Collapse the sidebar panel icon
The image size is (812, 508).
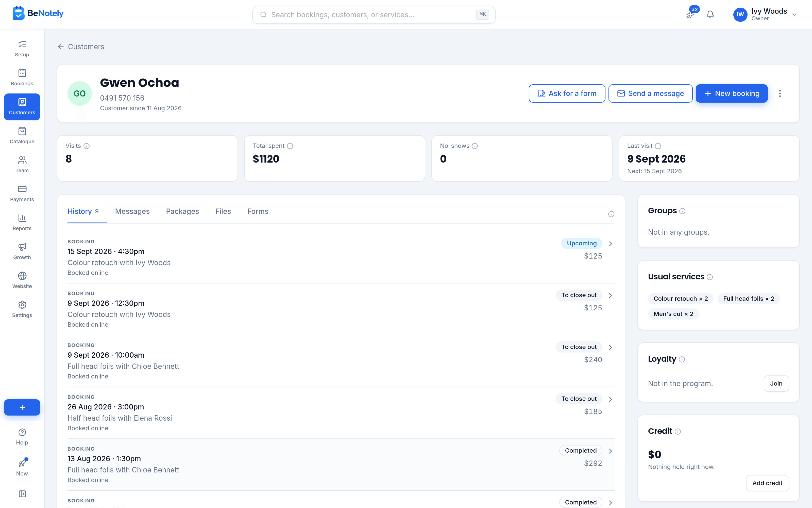pyautogui.click(x=22, y=494)
